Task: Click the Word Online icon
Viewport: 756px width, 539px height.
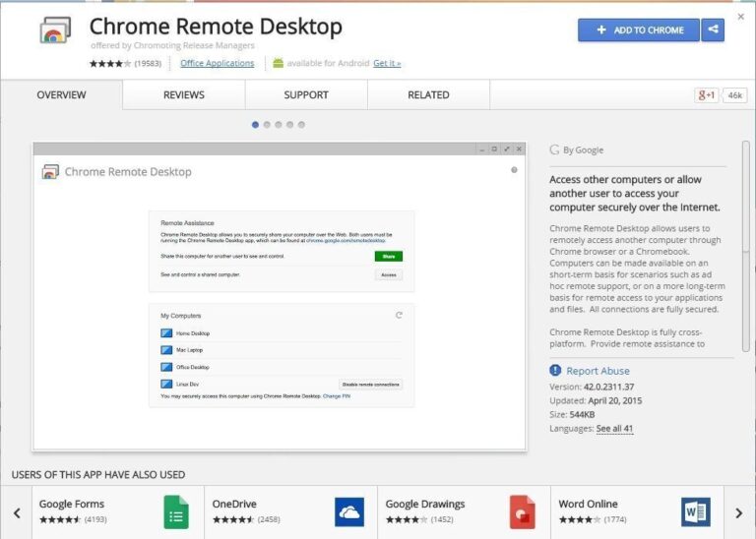Action: [x=695, y=511]
